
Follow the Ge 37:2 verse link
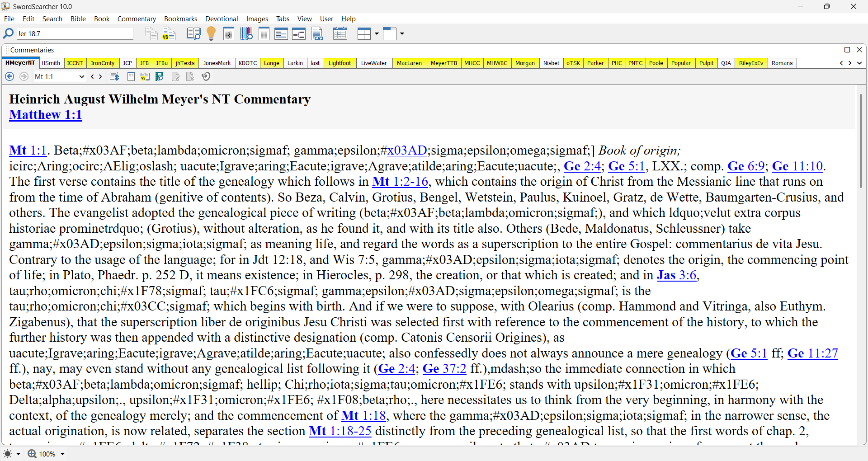(x=444, y=369)
